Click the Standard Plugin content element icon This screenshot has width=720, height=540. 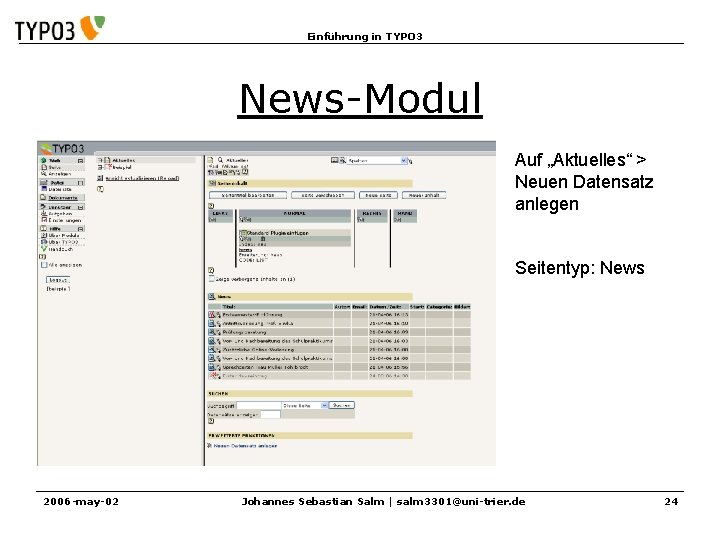click(243, 233)
